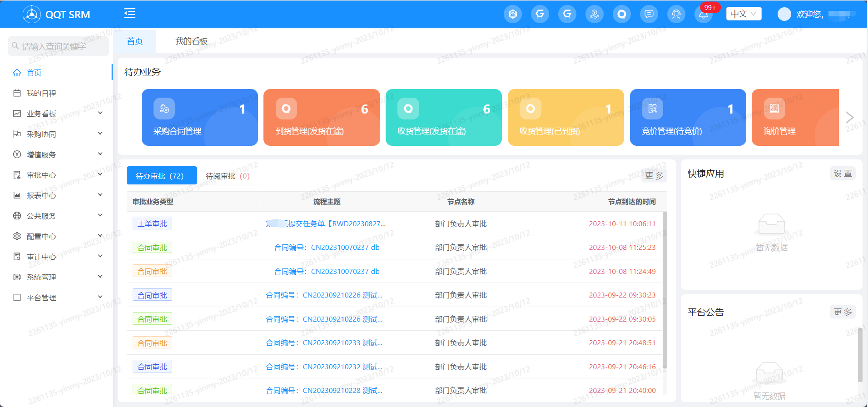Show the next 待办业务 cards with the right arrow
868x407 pixels.
coord(850,117)
